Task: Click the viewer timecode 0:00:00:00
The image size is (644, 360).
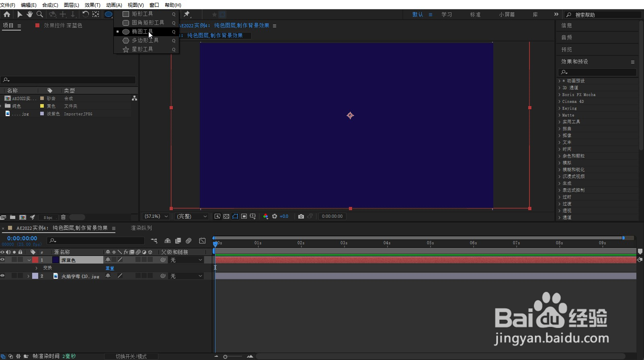Action: (332, 216)
